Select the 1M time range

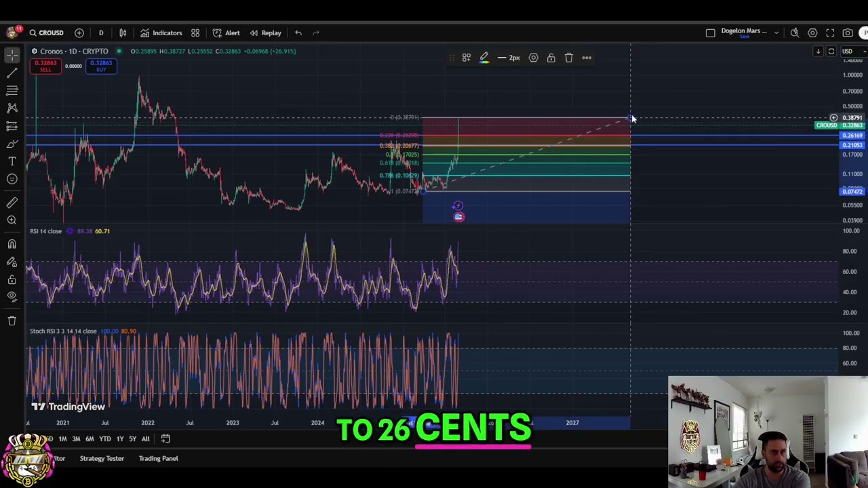click(x=62, y=439)
